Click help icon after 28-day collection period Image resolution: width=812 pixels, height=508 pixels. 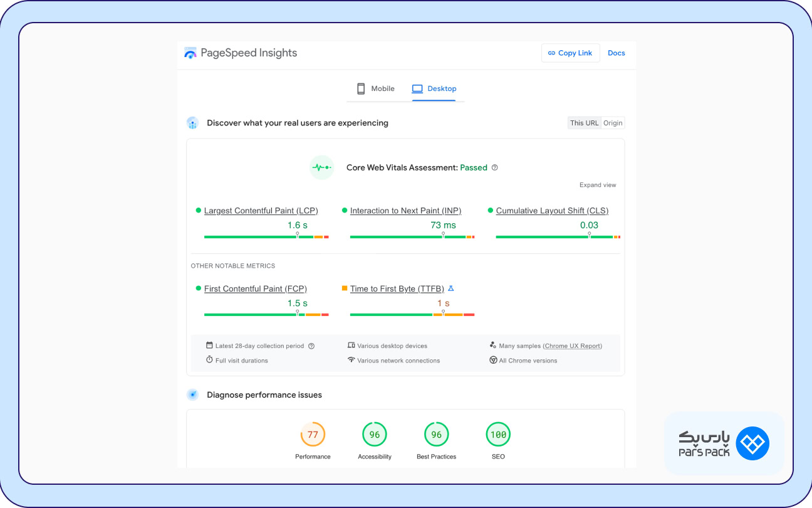point(311,346)
